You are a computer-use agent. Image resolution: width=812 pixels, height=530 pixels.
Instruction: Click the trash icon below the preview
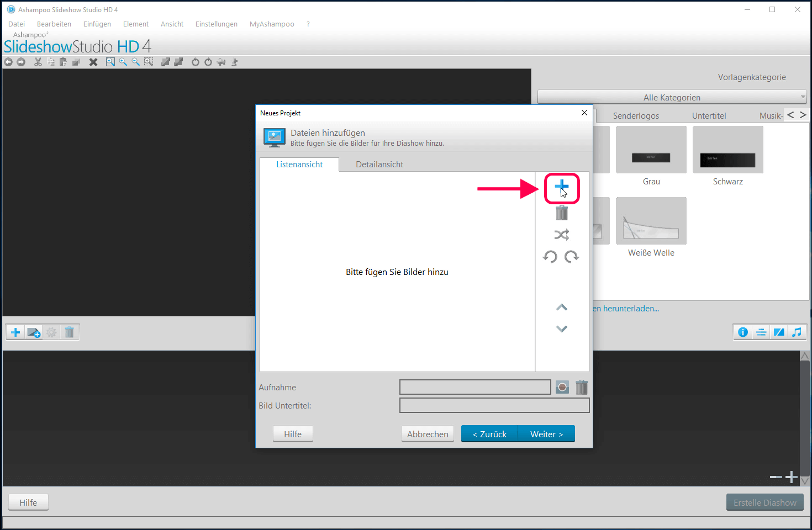point(70,332)
